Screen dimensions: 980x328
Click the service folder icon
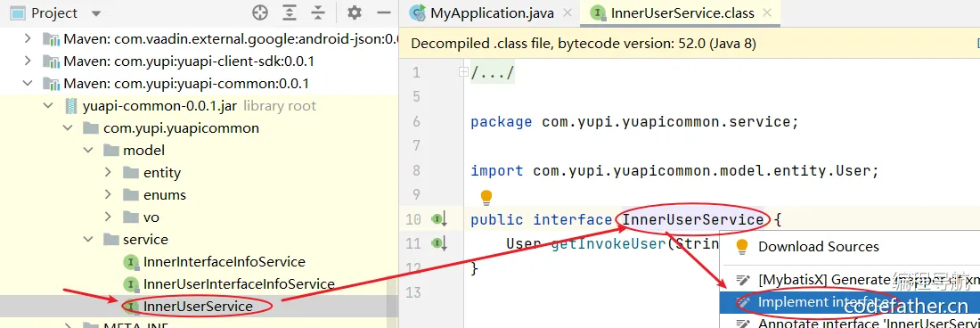coord(110,239)
